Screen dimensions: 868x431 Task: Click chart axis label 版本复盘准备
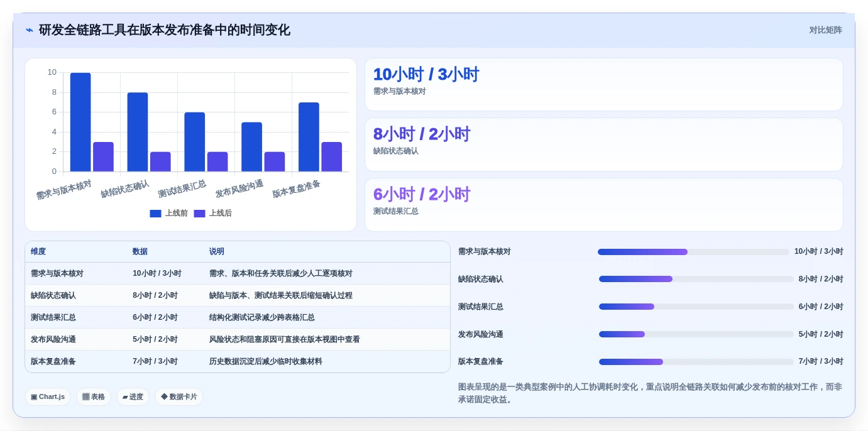pyautogui.click(x=297, y=189)
